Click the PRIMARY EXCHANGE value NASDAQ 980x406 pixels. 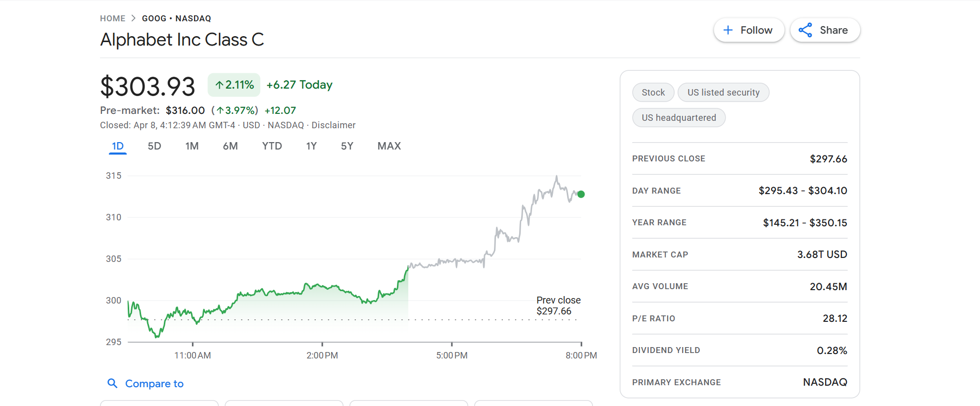tap(825, 382)
